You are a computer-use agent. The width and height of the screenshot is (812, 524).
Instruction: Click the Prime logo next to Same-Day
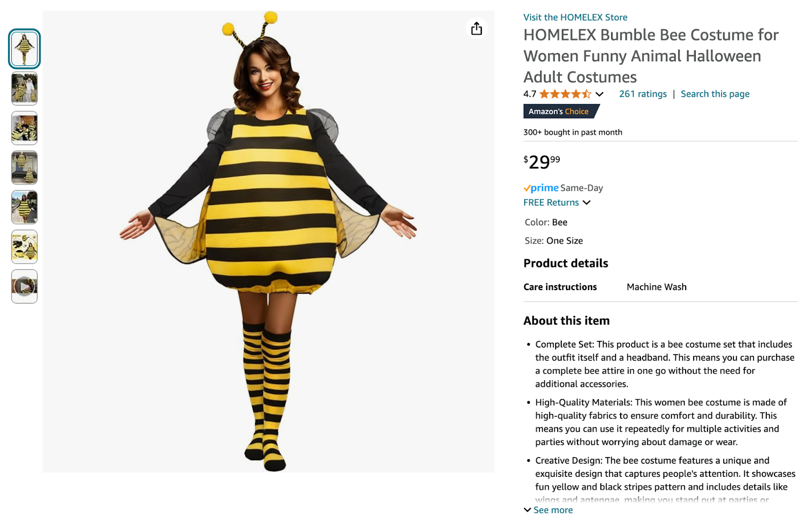click(x=541, y=188)
